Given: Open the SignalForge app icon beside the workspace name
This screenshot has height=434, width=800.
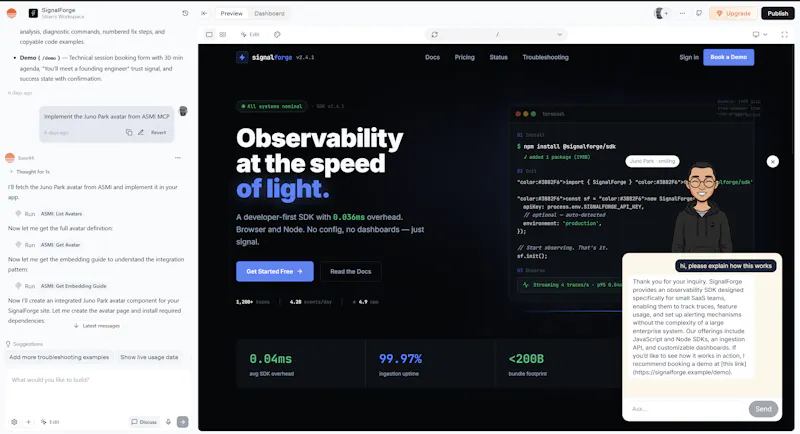Looking at the screenshot, I should click(33, 13).
